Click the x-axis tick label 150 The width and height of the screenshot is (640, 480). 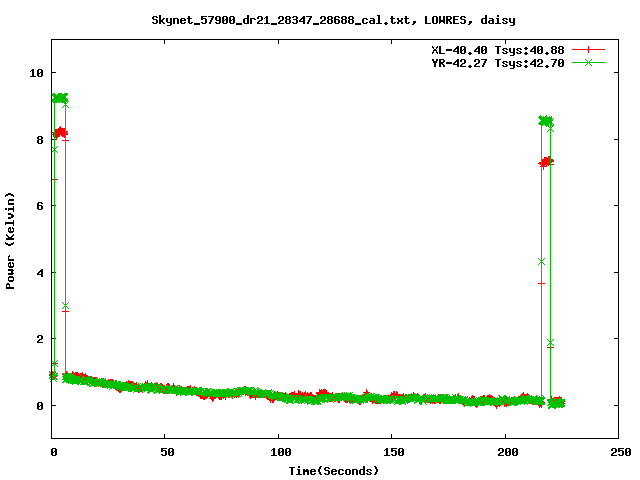pyautogui.click(x=394, y=452)
